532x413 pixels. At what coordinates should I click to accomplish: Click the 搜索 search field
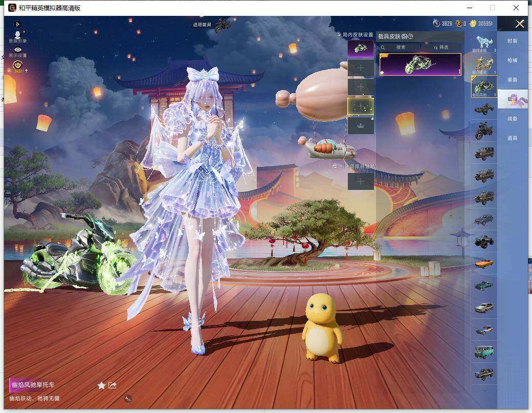coord(400,47)
